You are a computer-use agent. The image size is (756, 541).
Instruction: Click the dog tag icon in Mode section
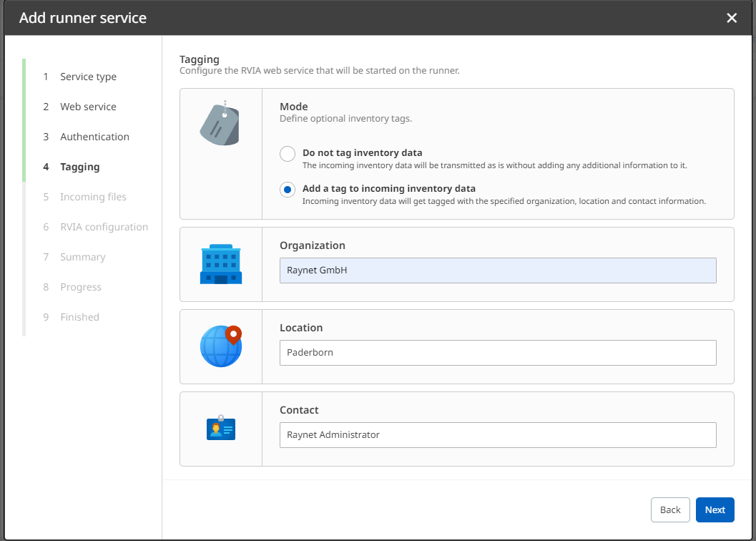[220, 124]
